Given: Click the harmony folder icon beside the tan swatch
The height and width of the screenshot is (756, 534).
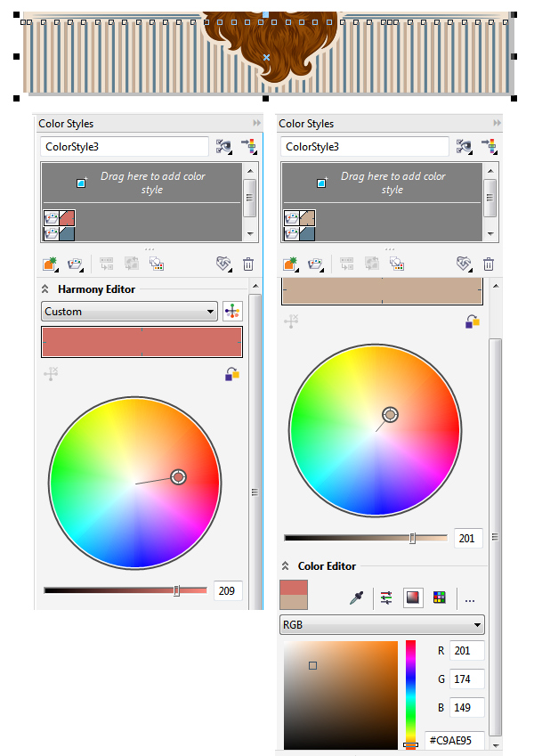Looking at the screenshot, I should point(292,218).
